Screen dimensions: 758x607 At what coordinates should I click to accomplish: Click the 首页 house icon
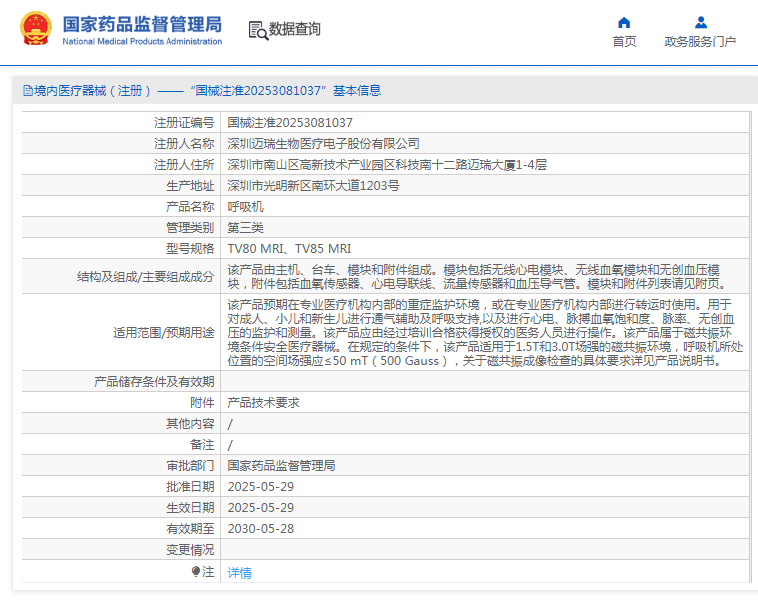624,22
